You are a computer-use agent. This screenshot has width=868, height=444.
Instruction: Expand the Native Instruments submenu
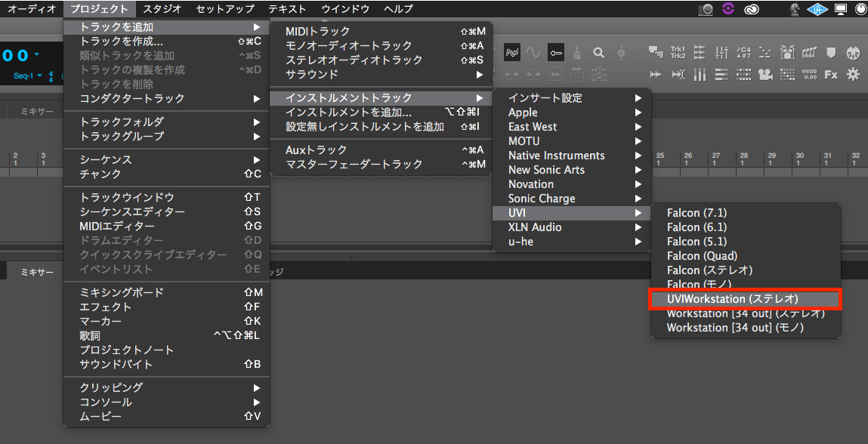pos(572,156)
